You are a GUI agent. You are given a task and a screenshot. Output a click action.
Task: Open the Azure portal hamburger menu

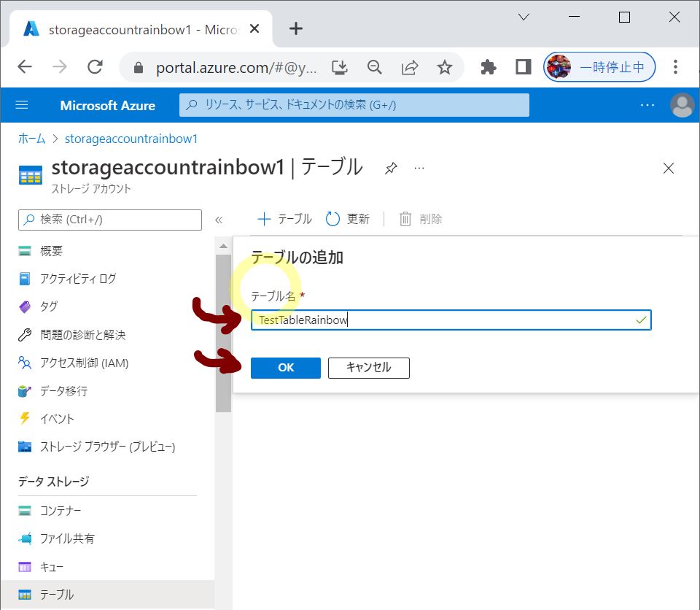coord(22,105)
